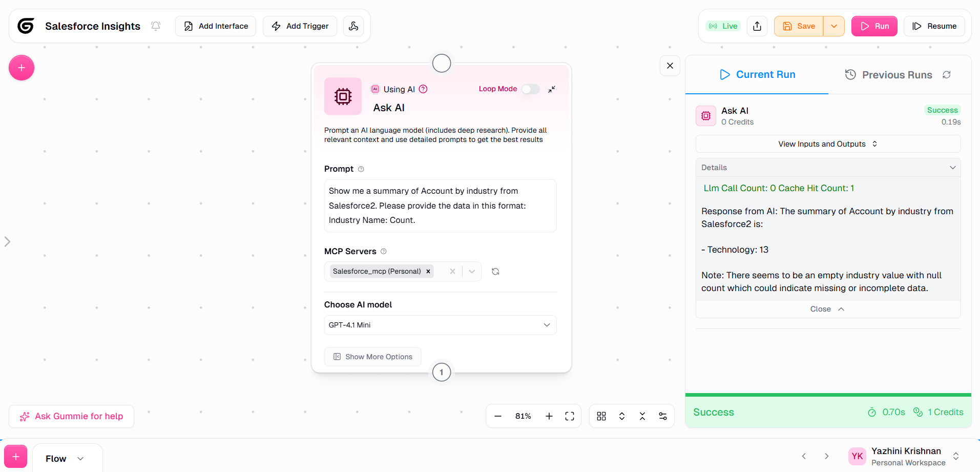Refresh the Previous Runs list
This screenshot has width=980, height=472.
click(947, 75)
